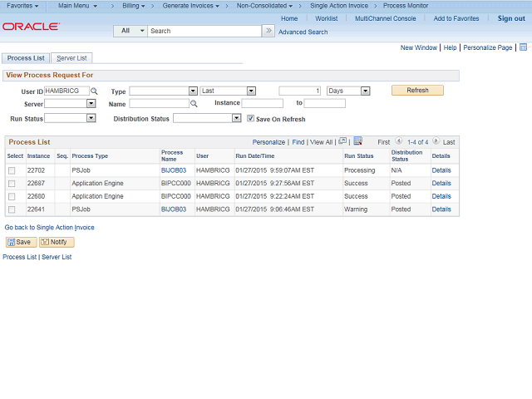Click Personalize link in Process List grid
The width and height of the screenshot is (532, 399).
click(x=268, y=142)
